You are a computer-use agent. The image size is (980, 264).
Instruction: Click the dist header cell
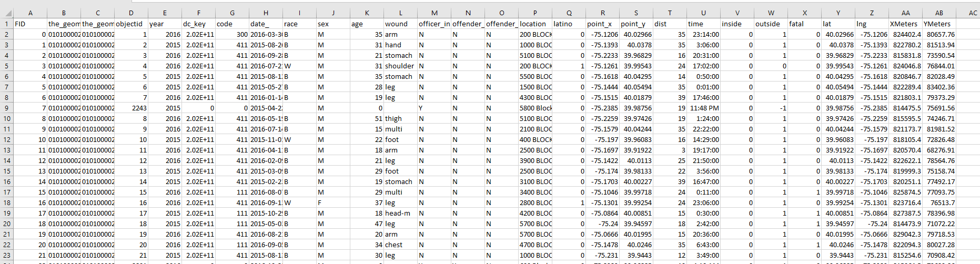pos(670,24)
